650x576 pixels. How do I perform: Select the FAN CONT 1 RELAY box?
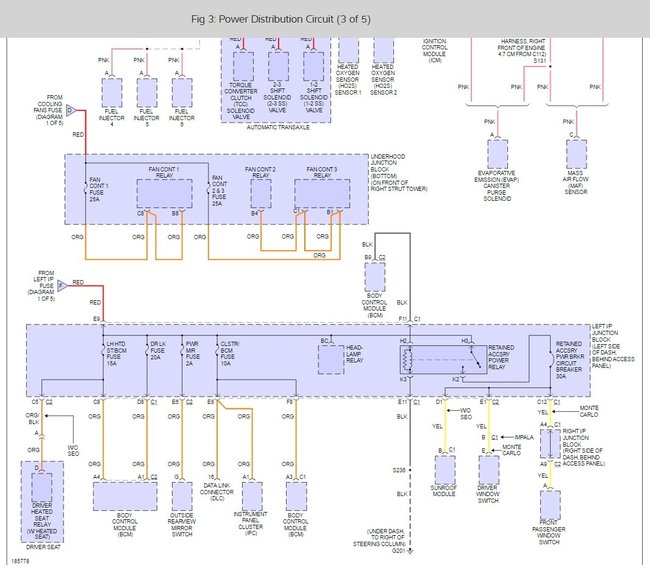point(165,194)
